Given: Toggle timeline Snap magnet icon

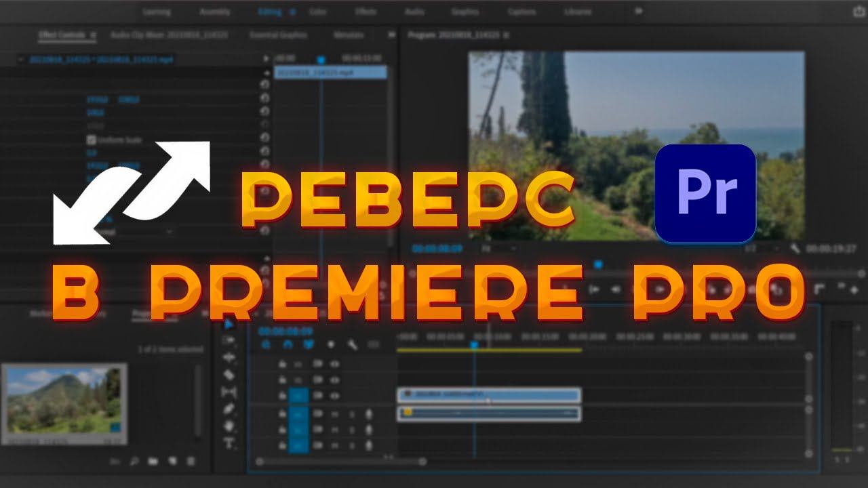Looking at the screenshot, I should click(x=288, y=344).
